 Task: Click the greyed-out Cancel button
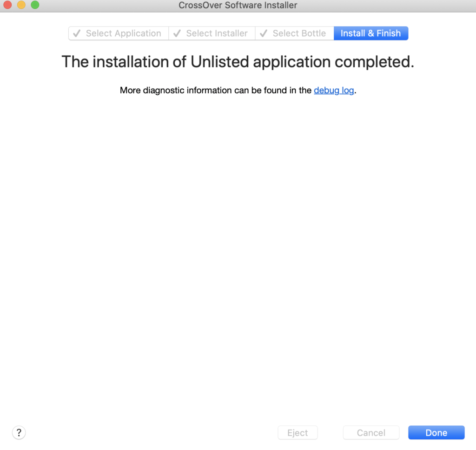[371, 433]
